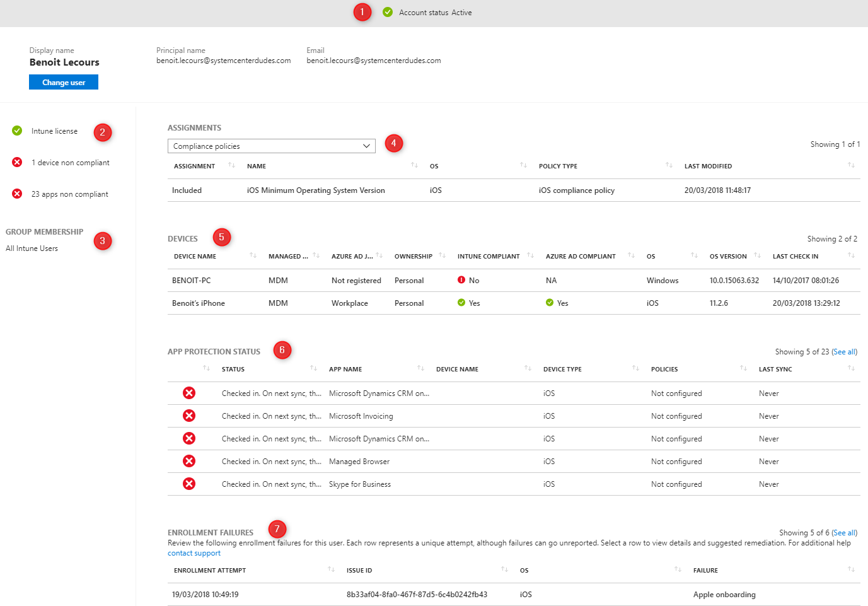The height and width of the screenshot is (606, 868).
Task: Sort devices by AZURE AD COMPLIANT arrows
Action: [x=631, y=255]
